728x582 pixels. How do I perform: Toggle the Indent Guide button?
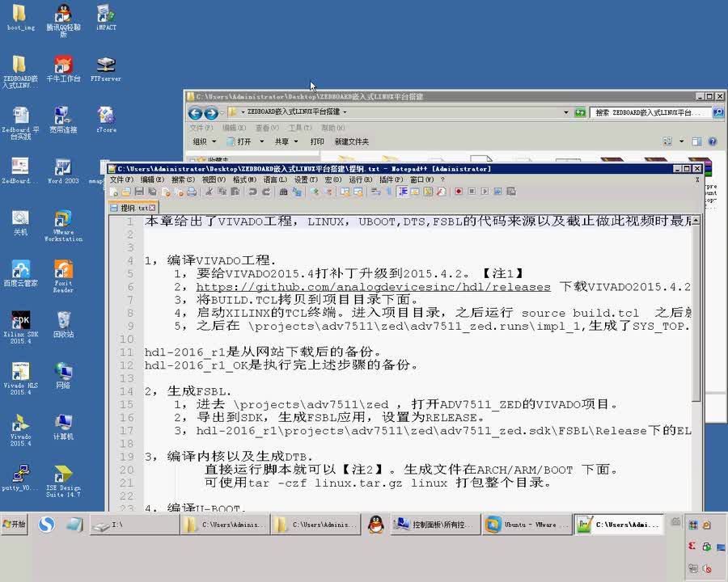coord(403,192)
